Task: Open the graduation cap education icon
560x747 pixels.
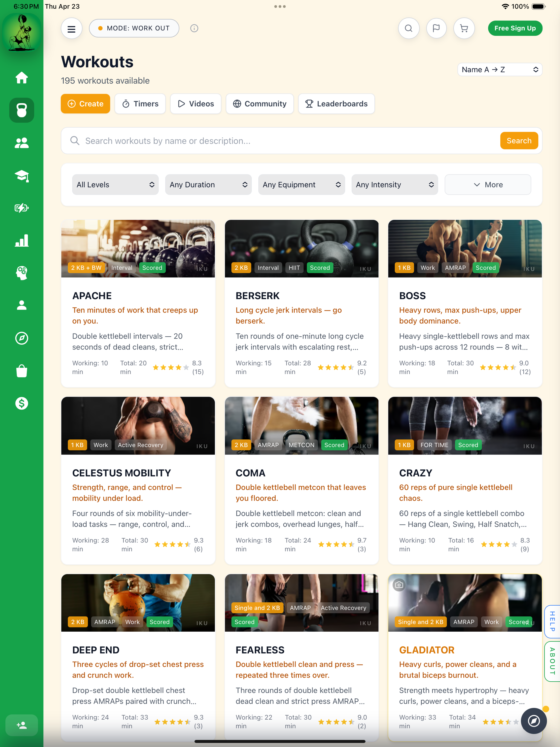Action: click(x=22, y=176)
